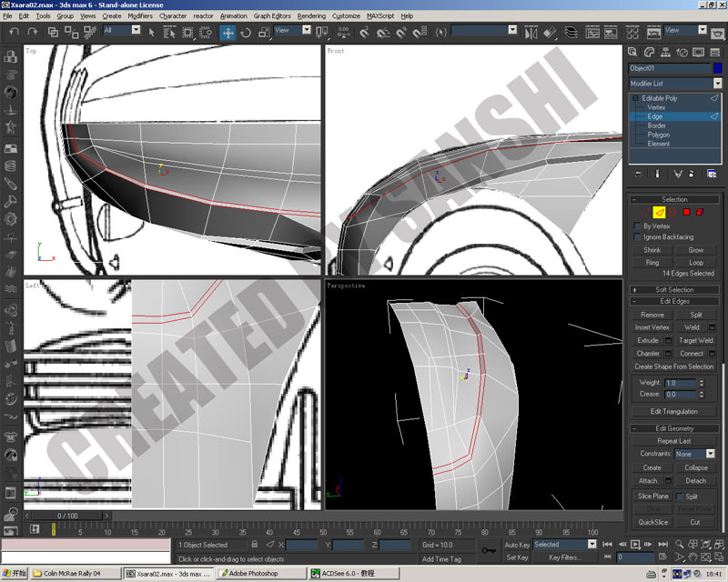
Task: Enable the By Vertex checkbox
Action: pyautogui.click(x=638, y=226)
